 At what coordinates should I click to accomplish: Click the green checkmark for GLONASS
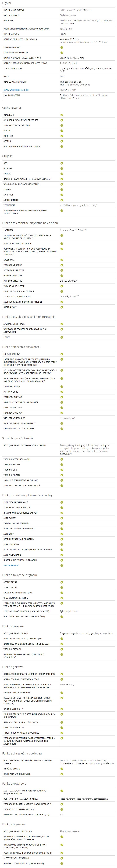click(x=62, y=169)
